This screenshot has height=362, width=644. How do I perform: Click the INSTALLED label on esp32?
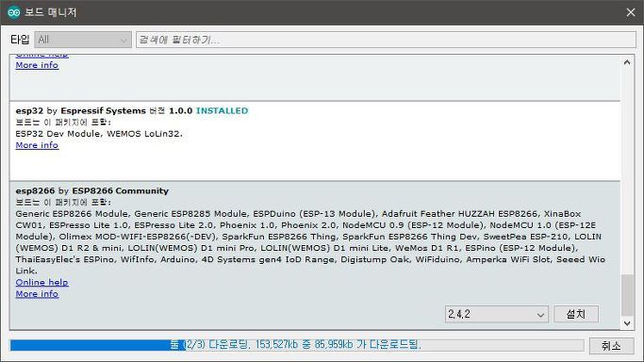pyautogui.click(x=223, y=111)
